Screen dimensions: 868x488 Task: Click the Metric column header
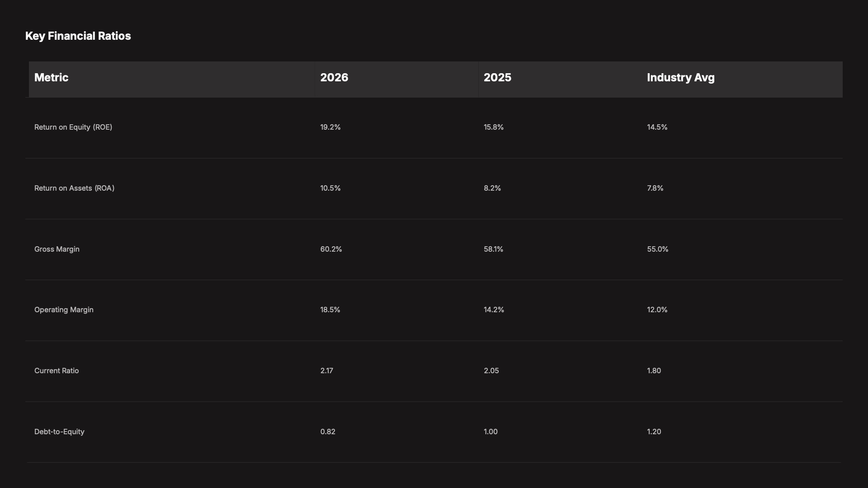[52, 78]
